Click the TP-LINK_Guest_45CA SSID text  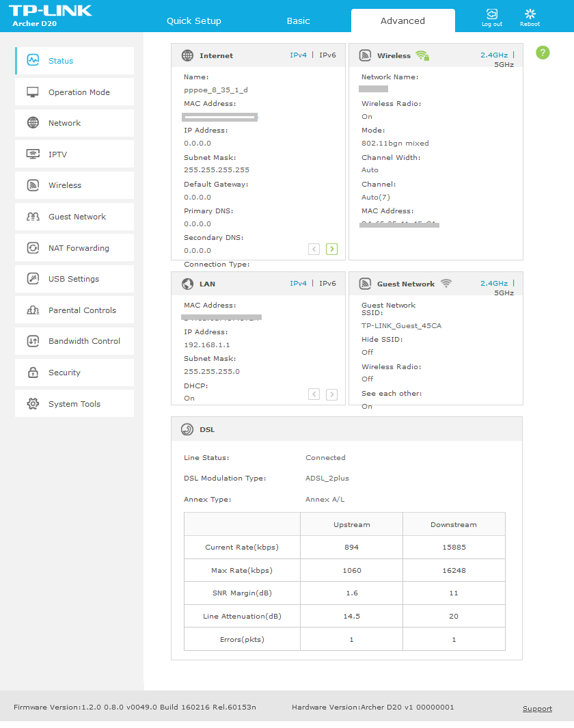tap(401, 326)
